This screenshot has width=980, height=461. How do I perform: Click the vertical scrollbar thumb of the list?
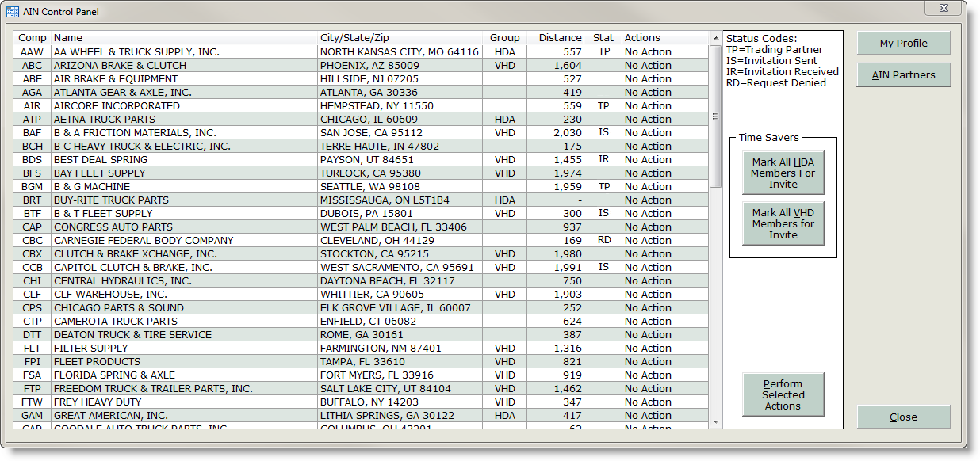pos(715,116)
